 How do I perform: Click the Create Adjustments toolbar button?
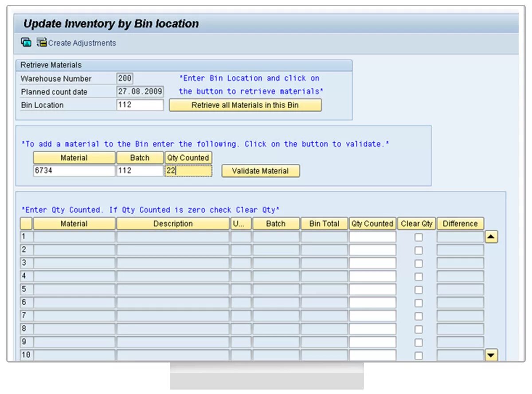[76, 43]
